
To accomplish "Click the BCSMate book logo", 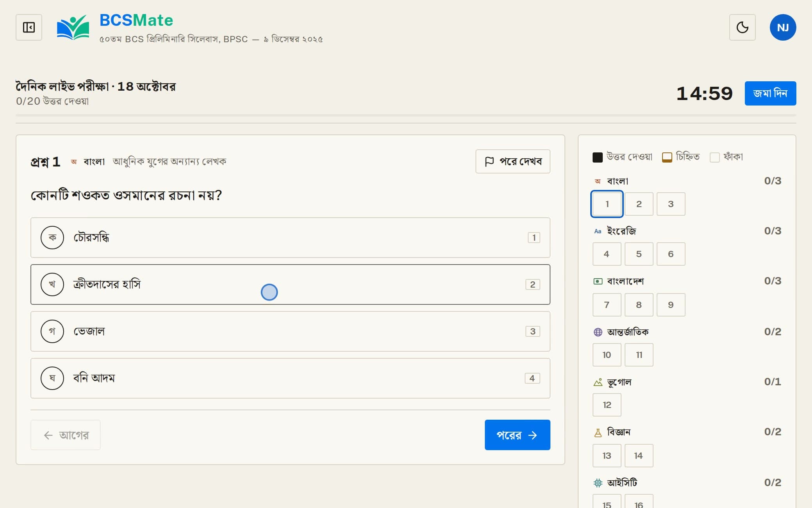I will coord(73,27).
